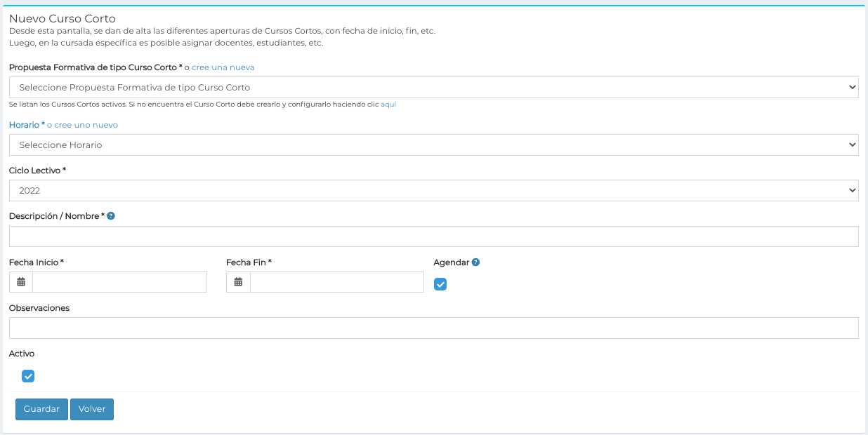This screenshot has width=868, height=435.
Task: Click the 'Nuevo Curso Corto' heading
Action: click(63, 18)
